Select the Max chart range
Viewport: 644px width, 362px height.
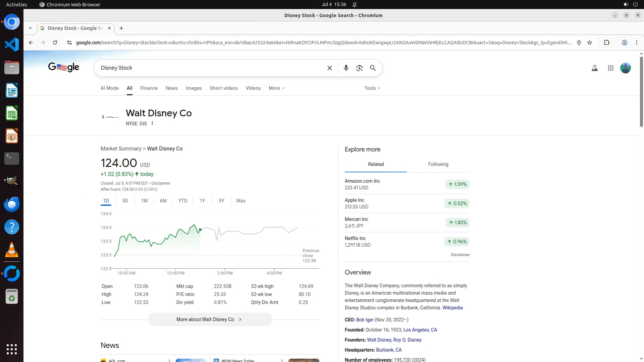coord(241,201)
